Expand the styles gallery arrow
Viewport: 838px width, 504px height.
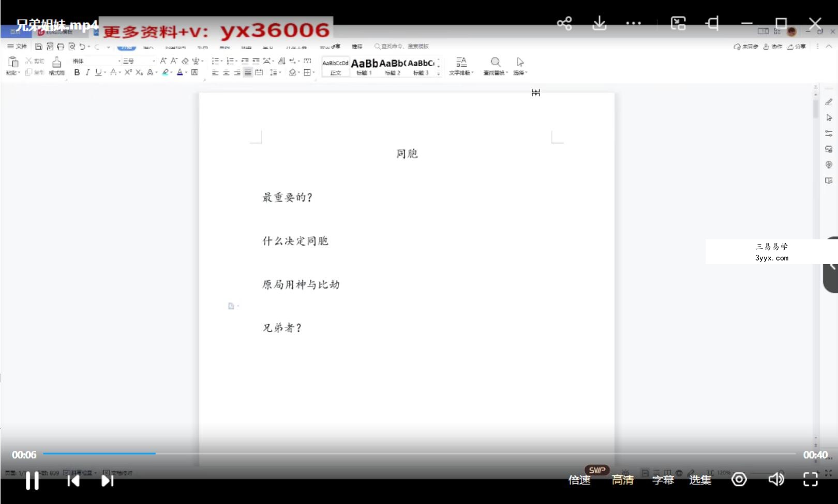(439, 74)
